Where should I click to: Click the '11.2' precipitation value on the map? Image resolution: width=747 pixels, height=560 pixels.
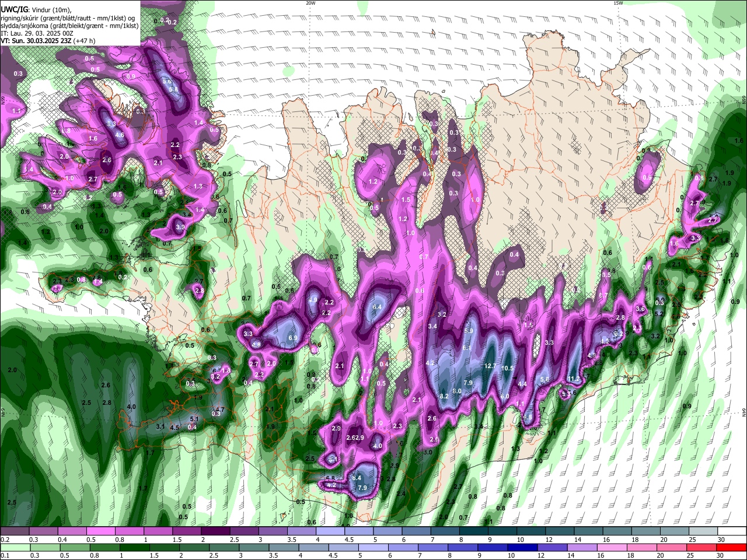tap(574, 379)
